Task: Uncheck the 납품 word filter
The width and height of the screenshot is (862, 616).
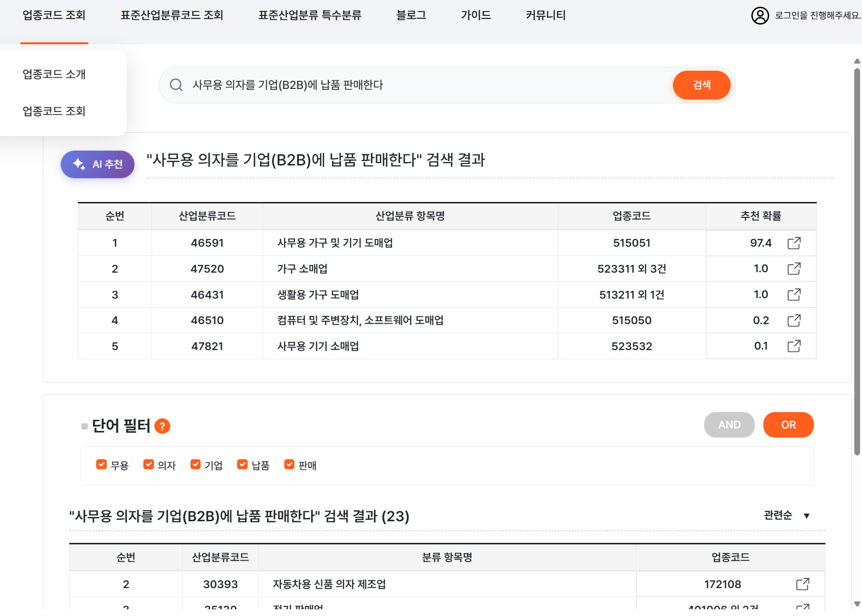Action: 242,464
